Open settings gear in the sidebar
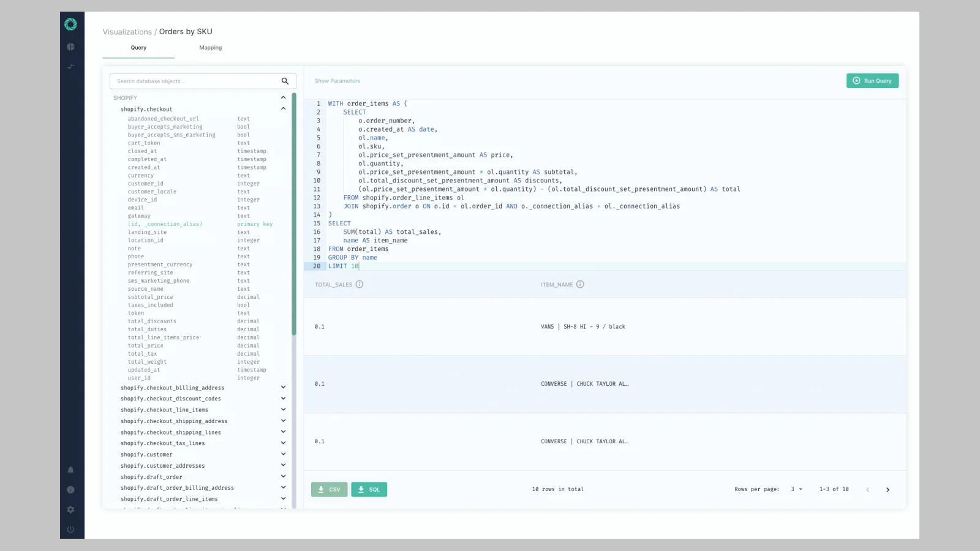 point(70,509)
